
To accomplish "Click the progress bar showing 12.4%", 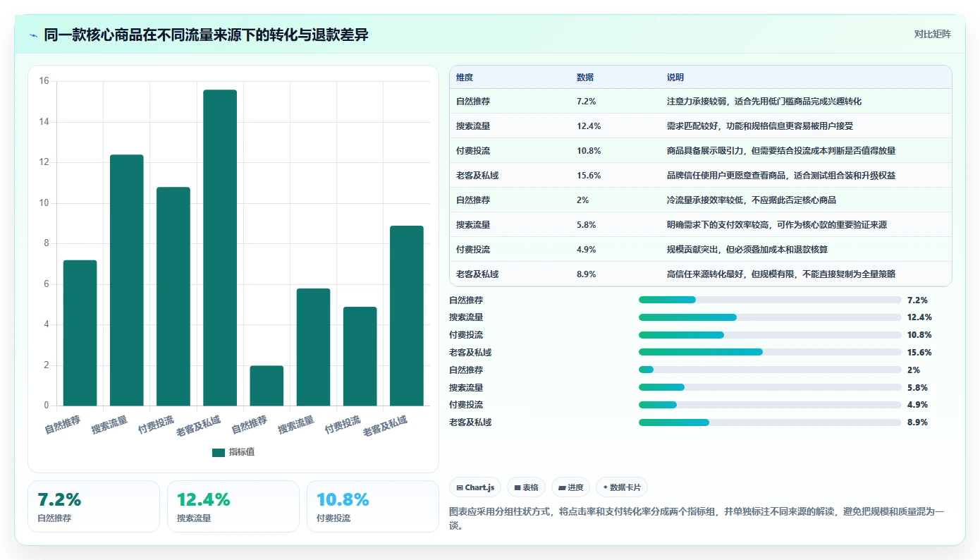I will [770, 317].
